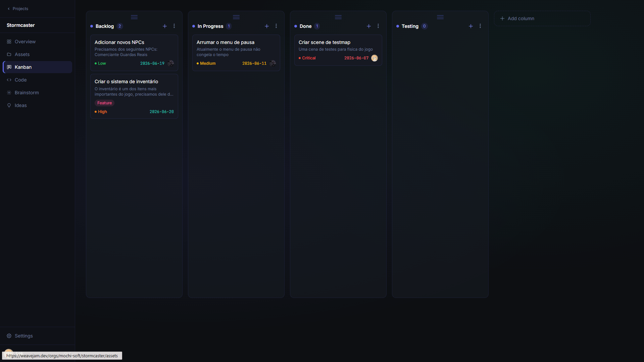This screenshot has width=644, height=362.
Task: Open the Ideas section
Action: point(37,105)
